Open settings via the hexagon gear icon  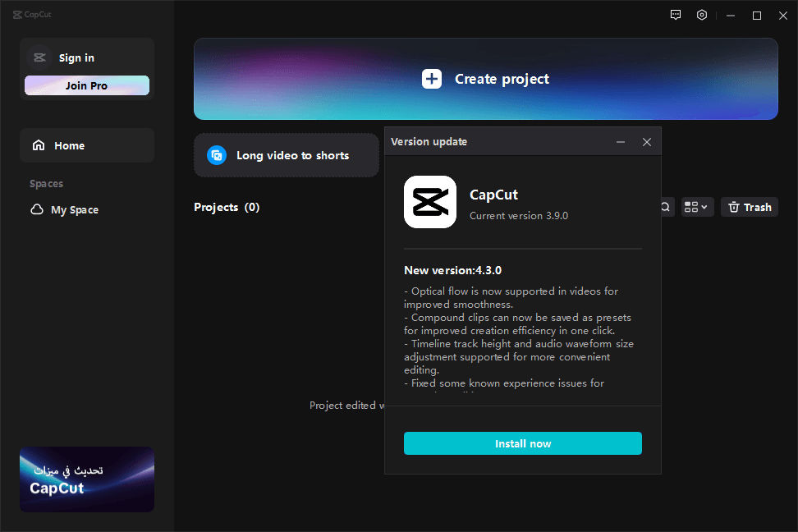tap(702, 15)
